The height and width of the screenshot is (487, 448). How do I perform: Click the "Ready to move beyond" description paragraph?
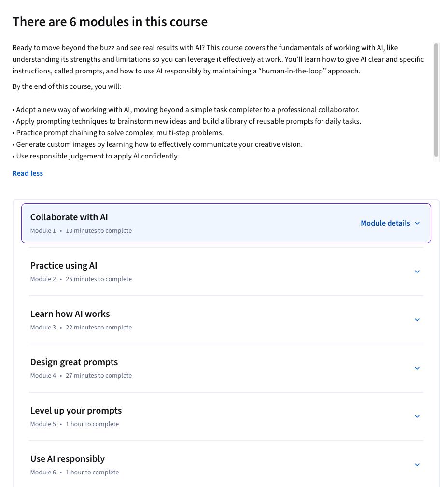click(x=218, y=59)
